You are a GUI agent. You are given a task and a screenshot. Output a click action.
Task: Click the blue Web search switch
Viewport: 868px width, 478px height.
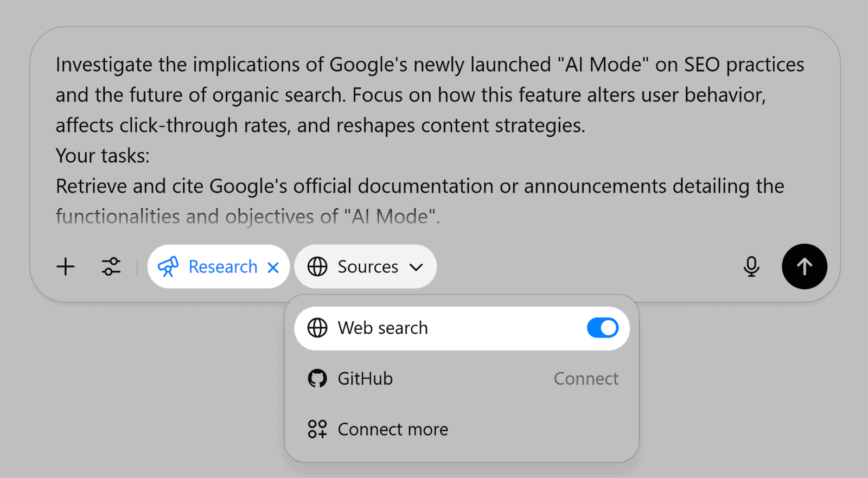tap(602, 328)
